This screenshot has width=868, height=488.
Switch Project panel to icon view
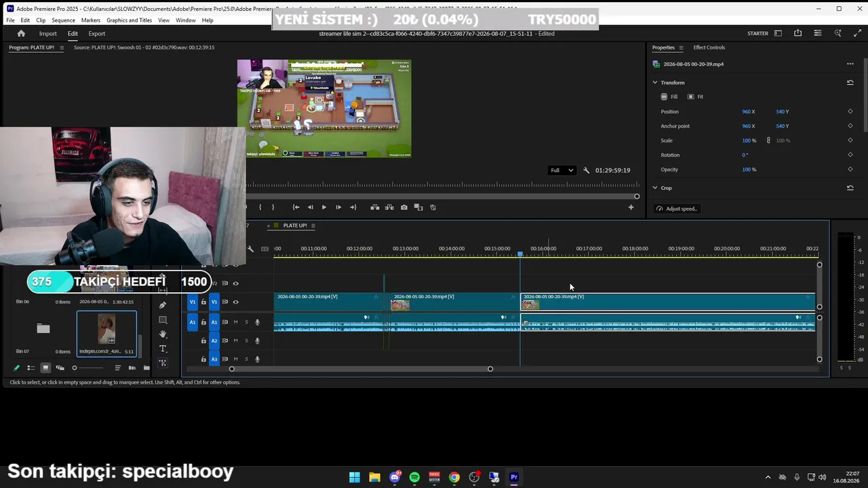45,368
